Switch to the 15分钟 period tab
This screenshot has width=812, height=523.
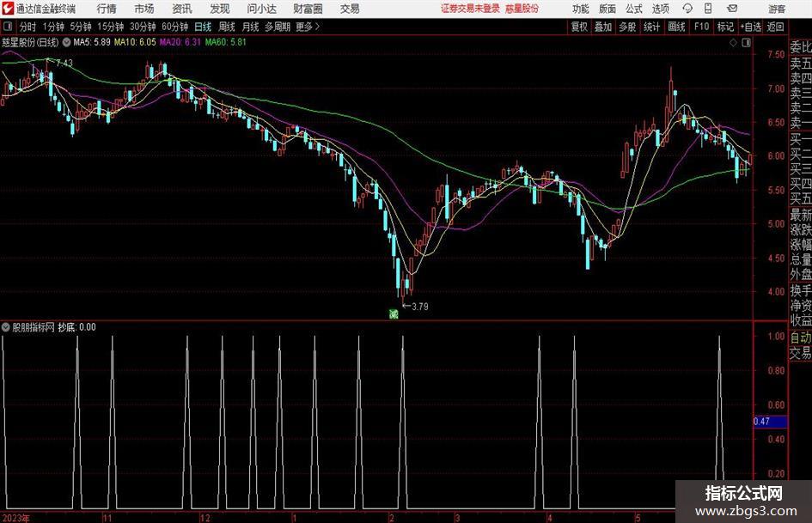pyautogui.click(x=110, y=27)
